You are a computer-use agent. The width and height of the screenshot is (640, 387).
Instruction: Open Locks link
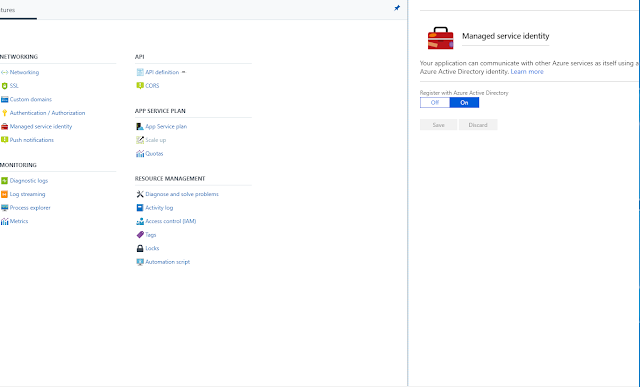click(152, 248)
